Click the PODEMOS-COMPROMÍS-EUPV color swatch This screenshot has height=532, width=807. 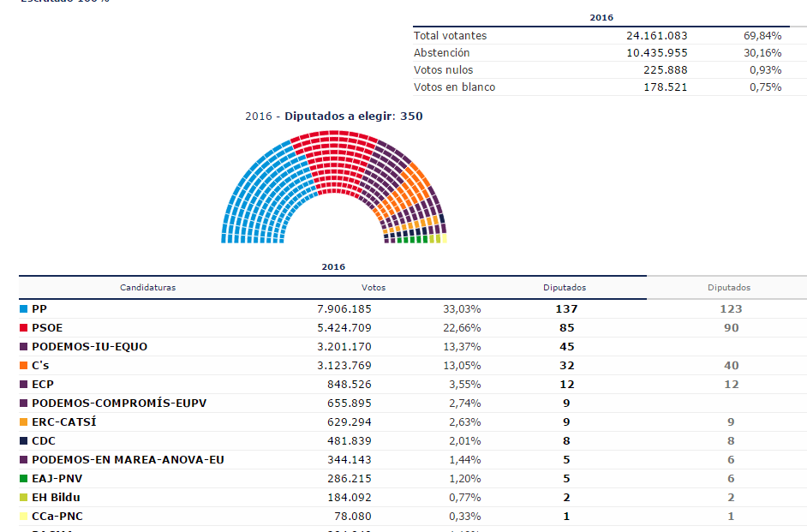24,403
